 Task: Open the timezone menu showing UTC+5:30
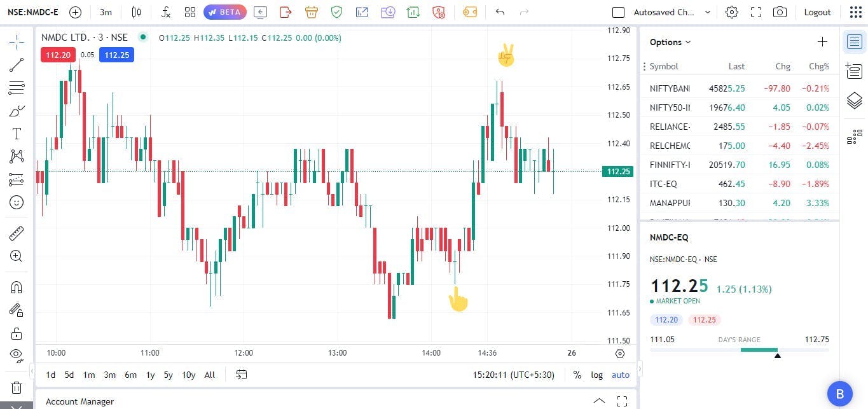pos(513,375)
